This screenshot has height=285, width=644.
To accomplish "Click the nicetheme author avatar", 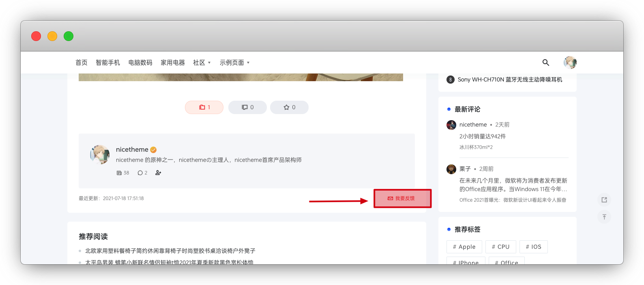I will click(100, 155).
